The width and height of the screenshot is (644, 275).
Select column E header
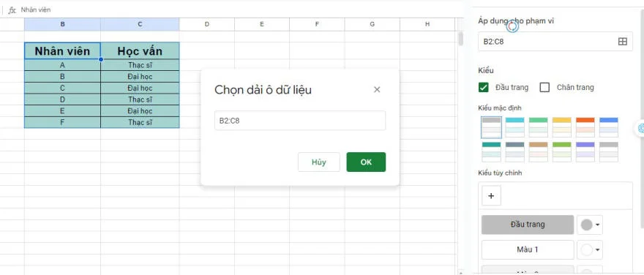262,24
